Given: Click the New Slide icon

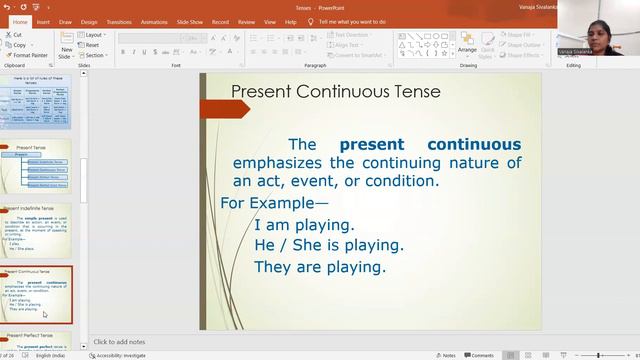Looking at the screenshot, I should tap(67, 39).
